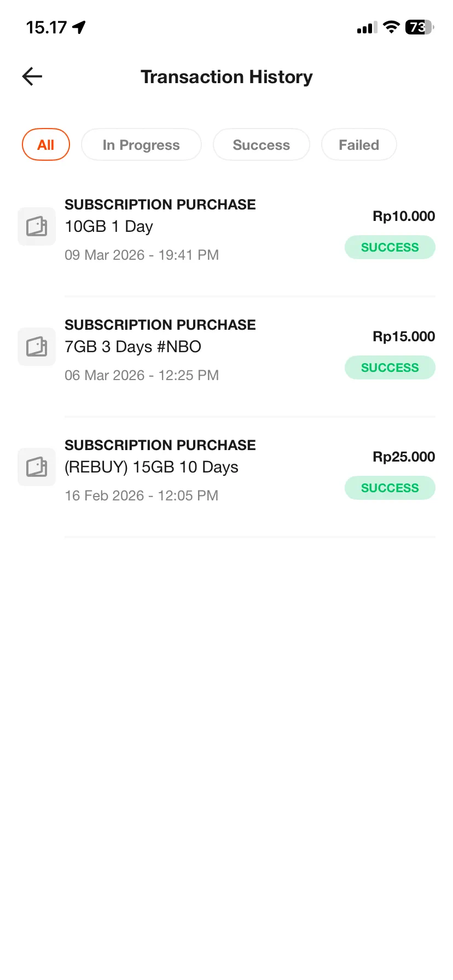Select the All filter tab

click(x=46, y=145)
